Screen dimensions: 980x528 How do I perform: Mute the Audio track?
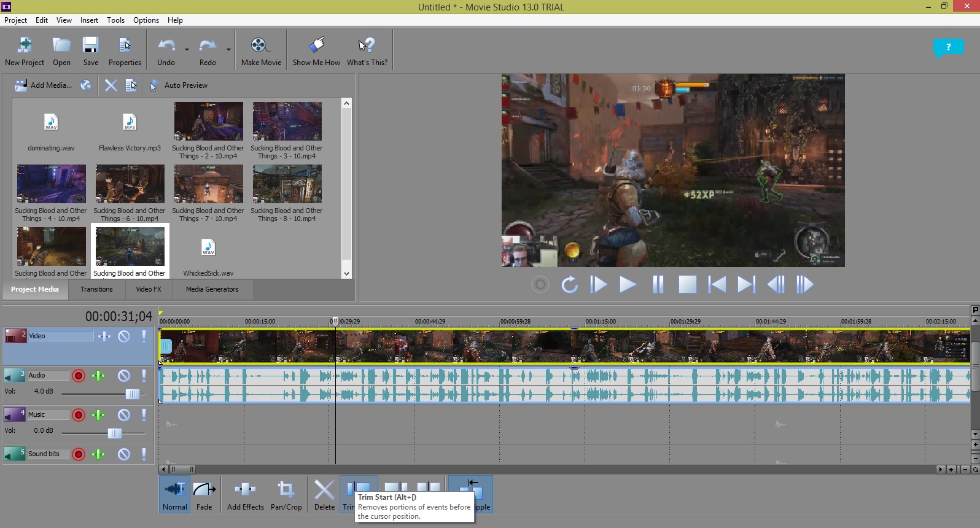[x=124, y=376]
